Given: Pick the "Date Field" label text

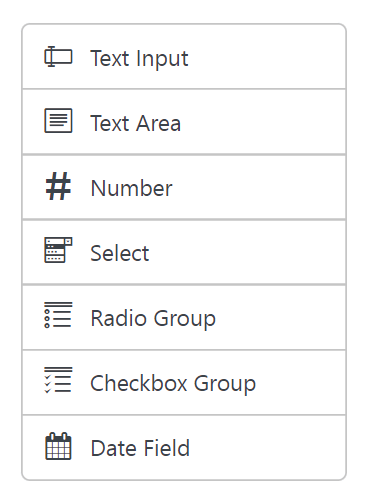Looking at the screenshot, I should pos(140,448).
